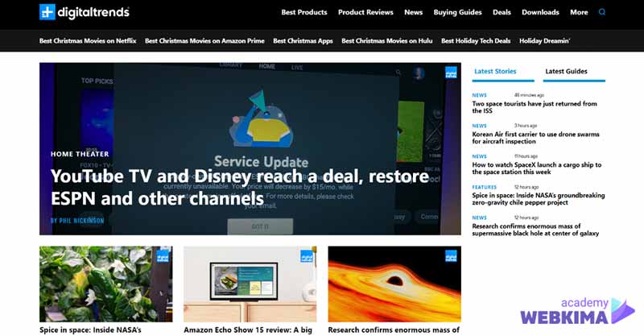This screenshot has height=336, width=644.
Task: Expand the More menu
Action: (x=579, y=12)
